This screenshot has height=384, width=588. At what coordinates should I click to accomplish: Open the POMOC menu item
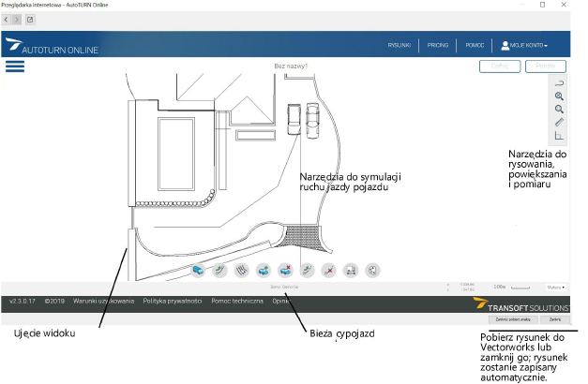475,45
